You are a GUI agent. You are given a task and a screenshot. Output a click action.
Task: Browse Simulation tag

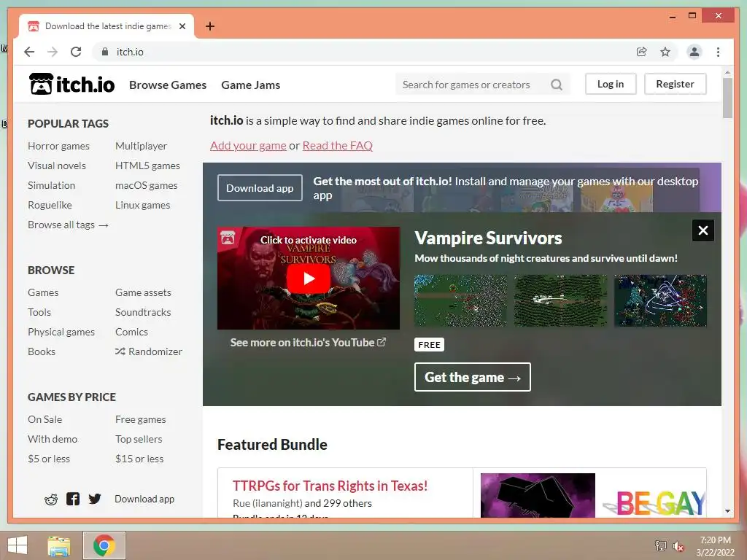point(52,185)
